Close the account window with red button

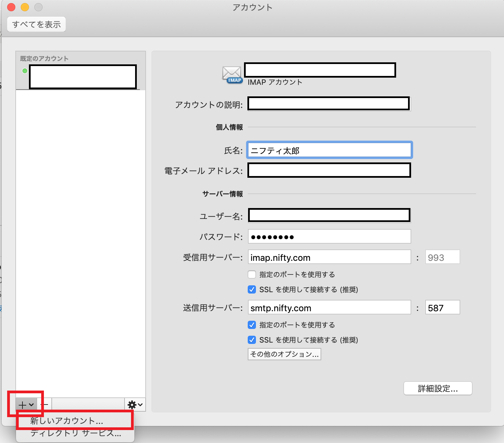(11, 7)
